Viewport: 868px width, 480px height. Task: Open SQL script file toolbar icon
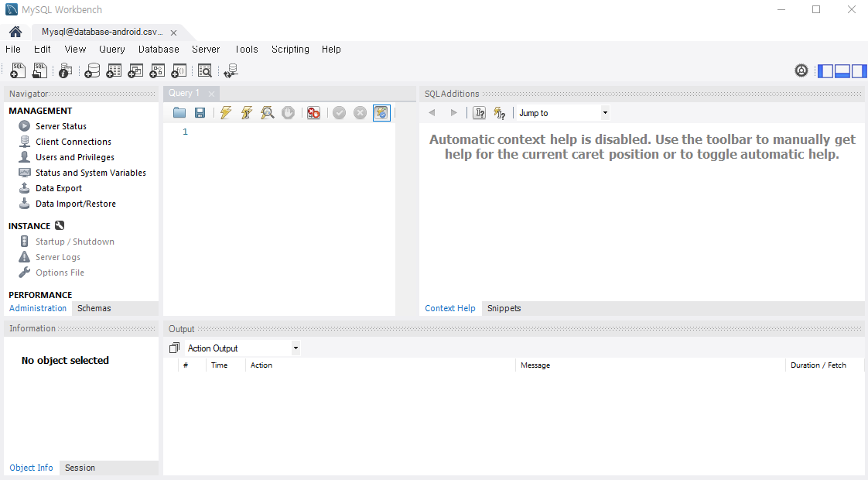coord(40,70)
